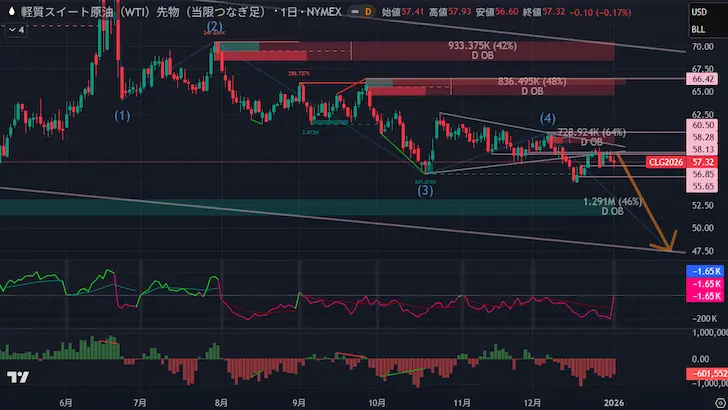Toggle the USD currency selector
728x410 pixels.
(704, 10)
